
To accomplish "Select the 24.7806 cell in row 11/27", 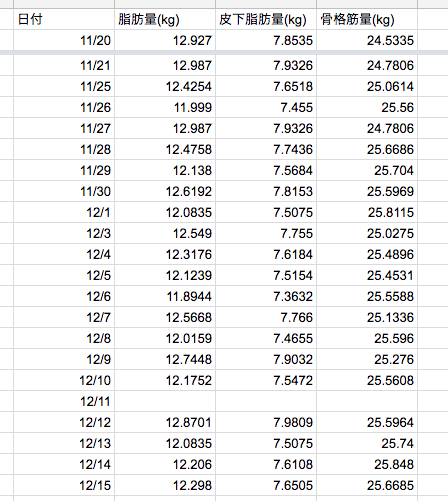I will 367,128.
